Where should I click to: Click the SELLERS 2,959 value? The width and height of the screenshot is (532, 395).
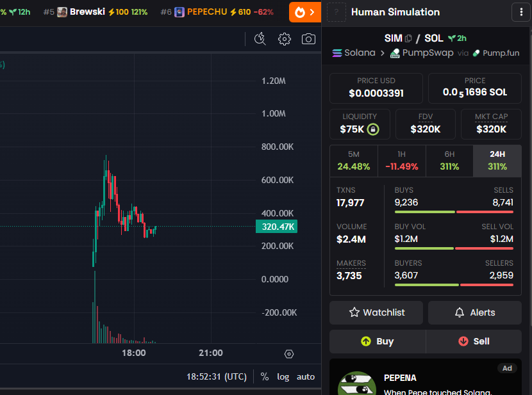[501, 275]
